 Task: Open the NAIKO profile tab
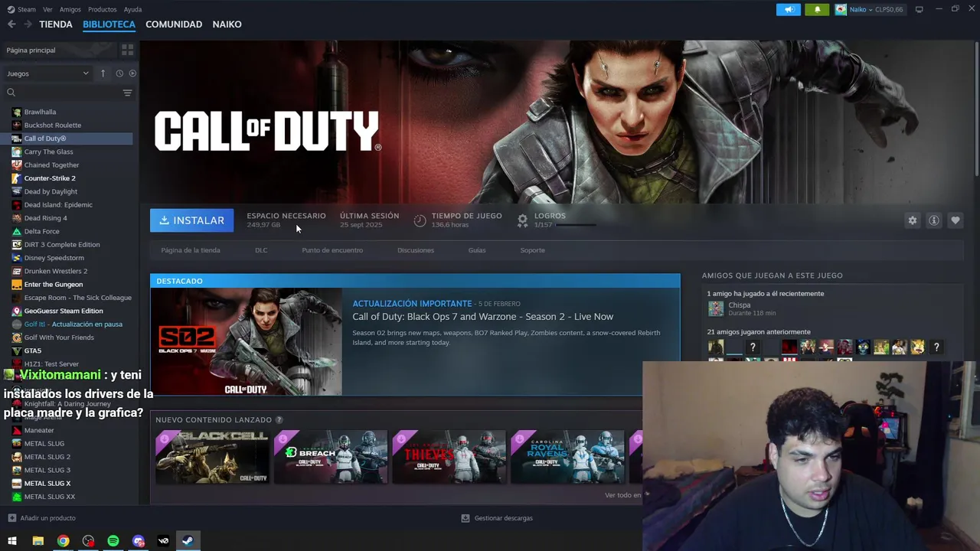(227, 24)
